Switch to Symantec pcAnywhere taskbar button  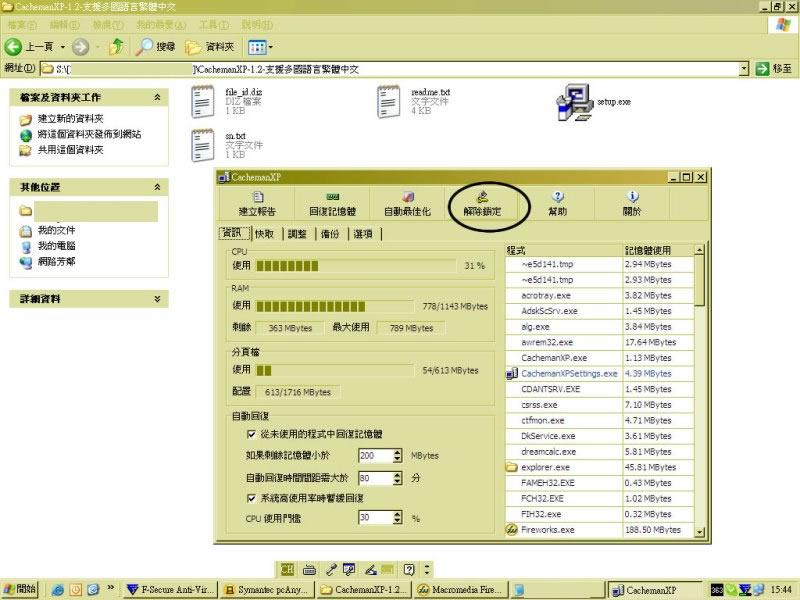(x=267, y=590)
